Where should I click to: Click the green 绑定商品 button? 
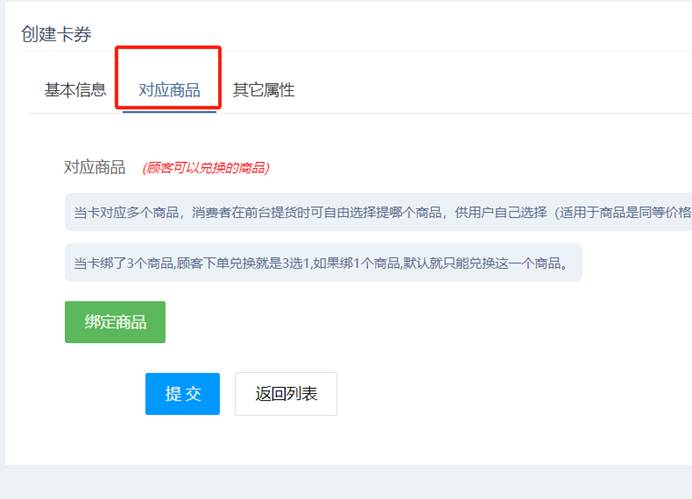[x=115, y=322]
